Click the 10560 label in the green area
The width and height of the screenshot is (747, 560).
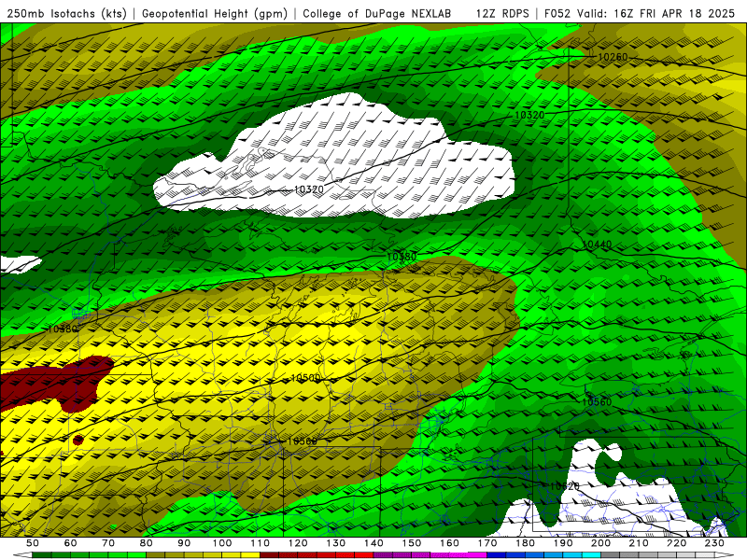click(x=597, y=402)
